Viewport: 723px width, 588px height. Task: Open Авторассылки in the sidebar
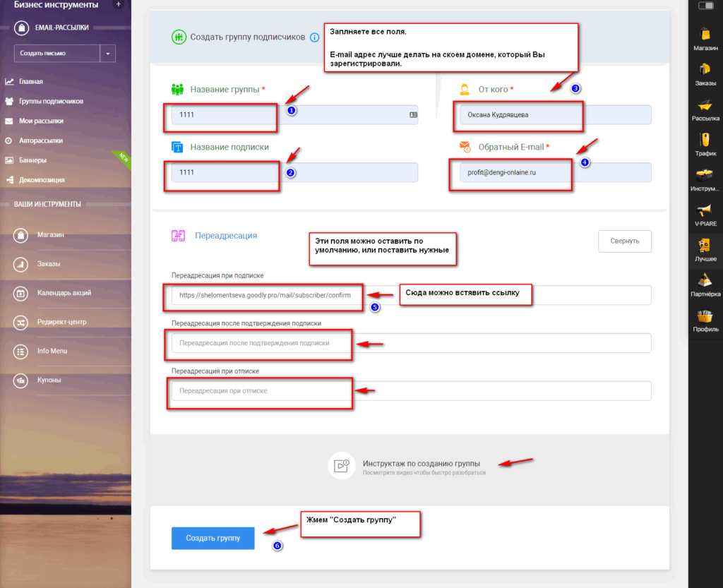click(40, 140)
